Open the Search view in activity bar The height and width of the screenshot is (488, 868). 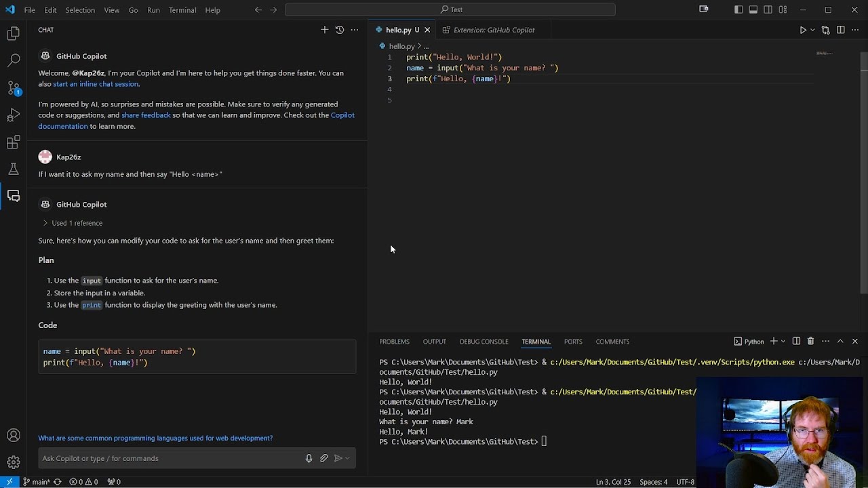point(14,60)
